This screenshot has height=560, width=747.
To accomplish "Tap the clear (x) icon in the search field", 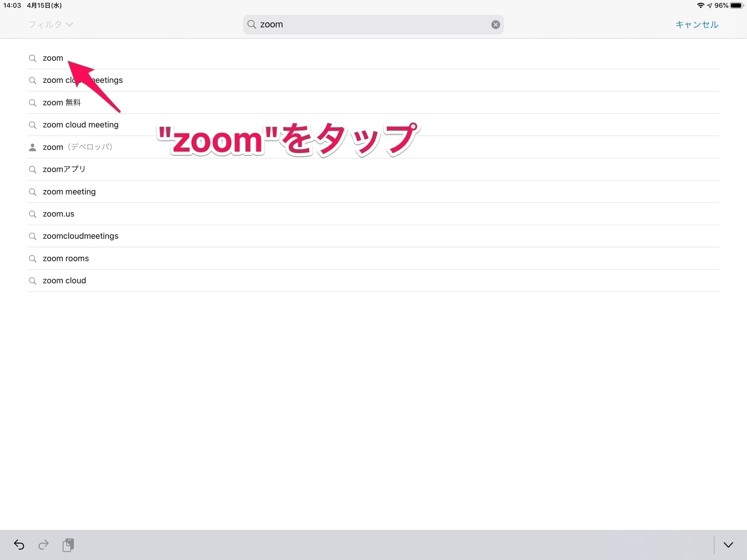I will pyautogui.click(x=496, y=24).
